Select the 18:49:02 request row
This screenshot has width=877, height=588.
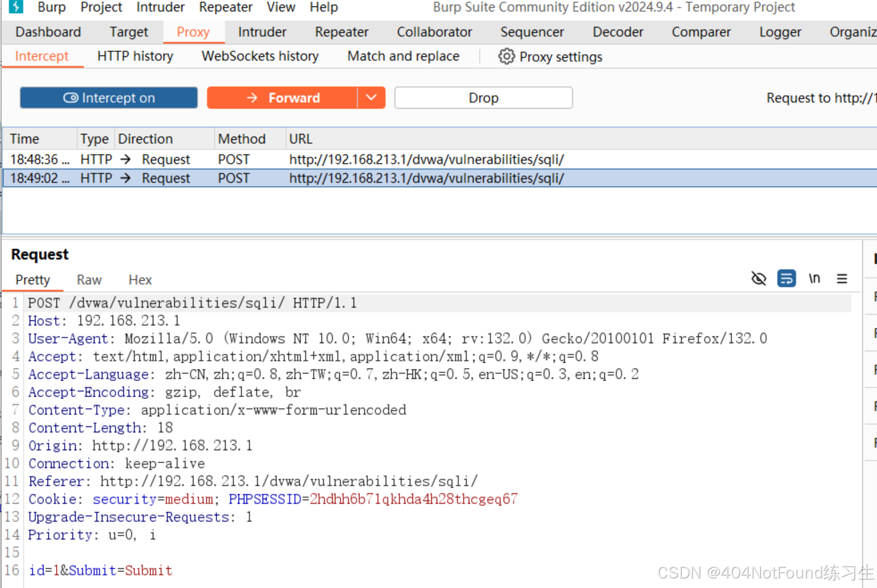440,178
